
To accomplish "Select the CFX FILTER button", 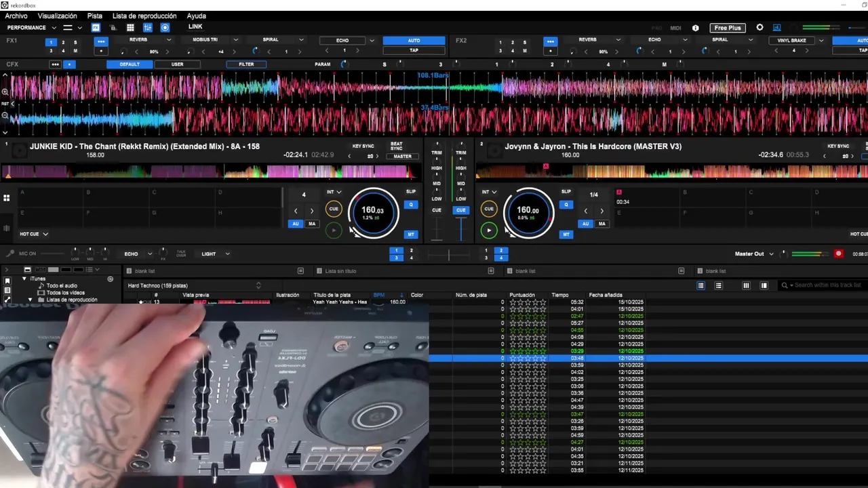I will (246, 64).
